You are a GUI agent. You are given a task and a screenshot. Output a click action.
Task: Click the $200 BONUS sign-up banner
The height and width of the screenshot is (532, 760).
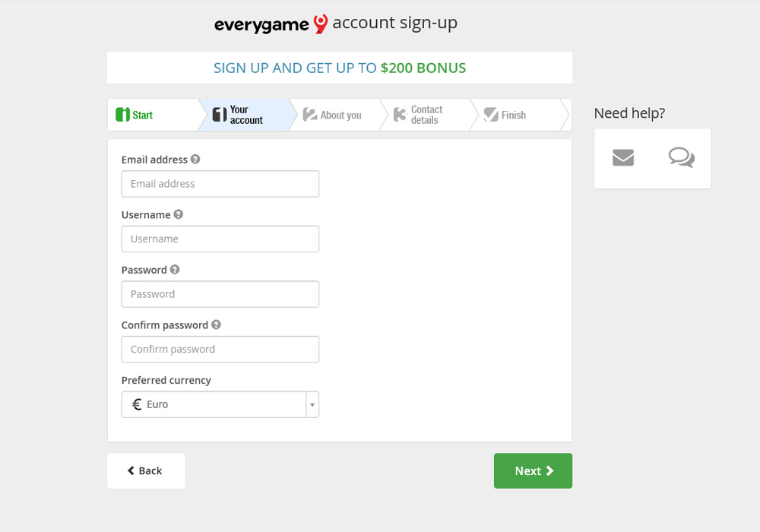pyautogui.click(x=340, y=68)
